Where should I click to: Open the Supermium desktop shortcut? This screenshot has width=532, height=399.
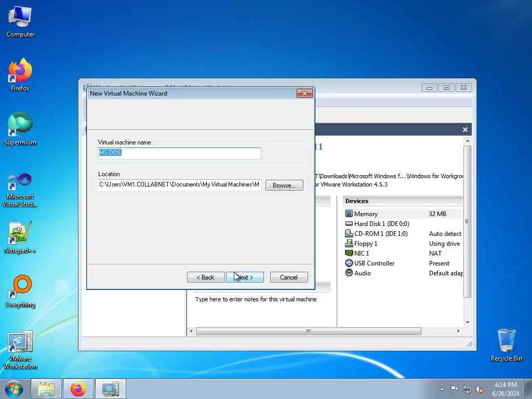tap(20, 129)
